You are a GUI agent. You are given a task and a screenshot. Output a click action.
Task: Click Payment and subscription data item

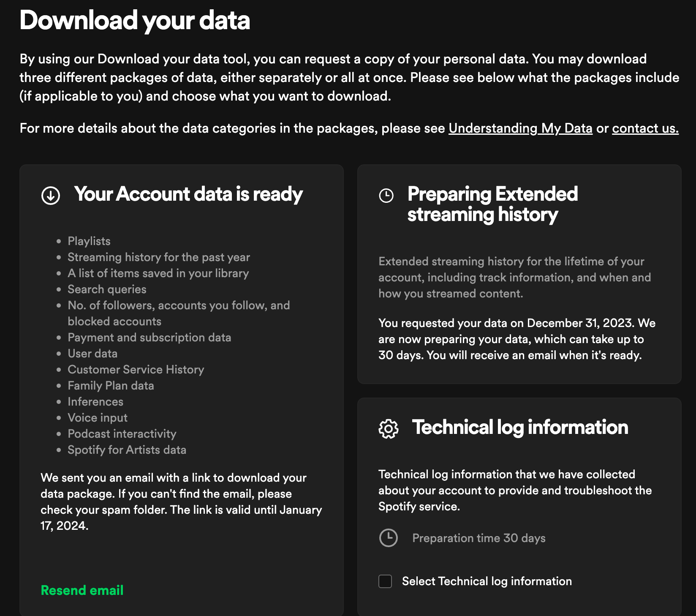[x=150, y=338]
